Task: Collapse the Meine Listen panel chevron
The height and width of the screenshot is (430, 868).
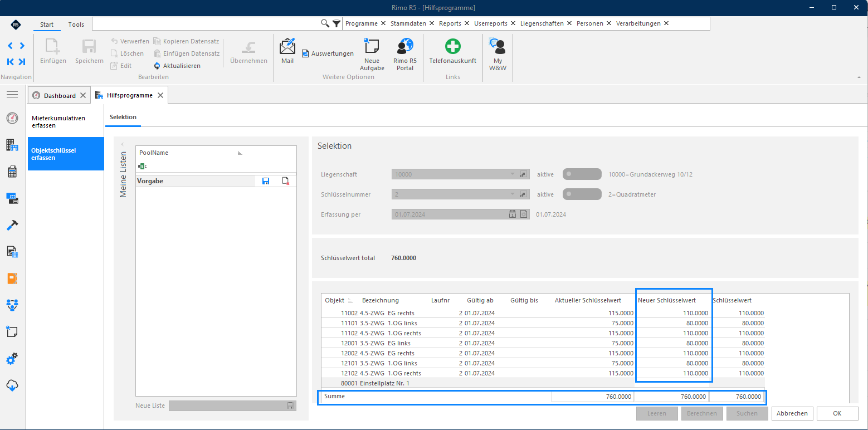Action: pyautogui.click(x=123, y=145)
